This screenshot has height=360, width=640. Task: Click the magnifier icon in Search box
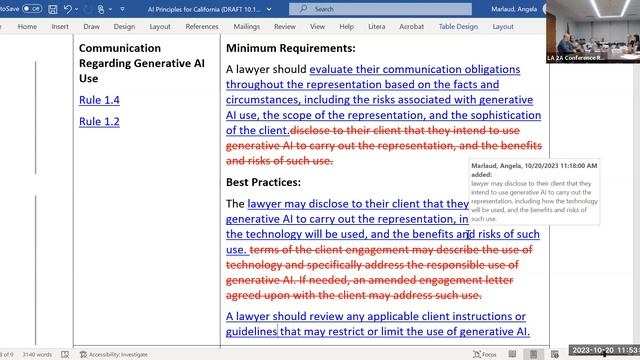click(303, 9)
